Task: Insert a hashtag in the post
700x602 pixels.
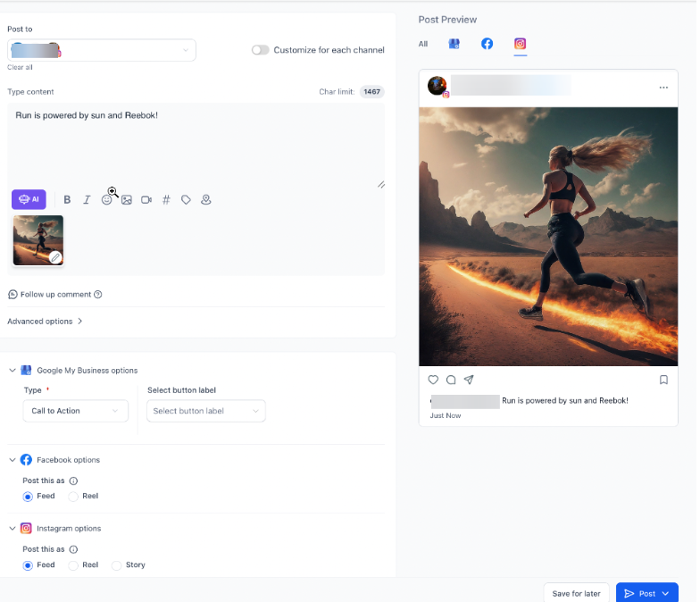Action: pos(166,200)
